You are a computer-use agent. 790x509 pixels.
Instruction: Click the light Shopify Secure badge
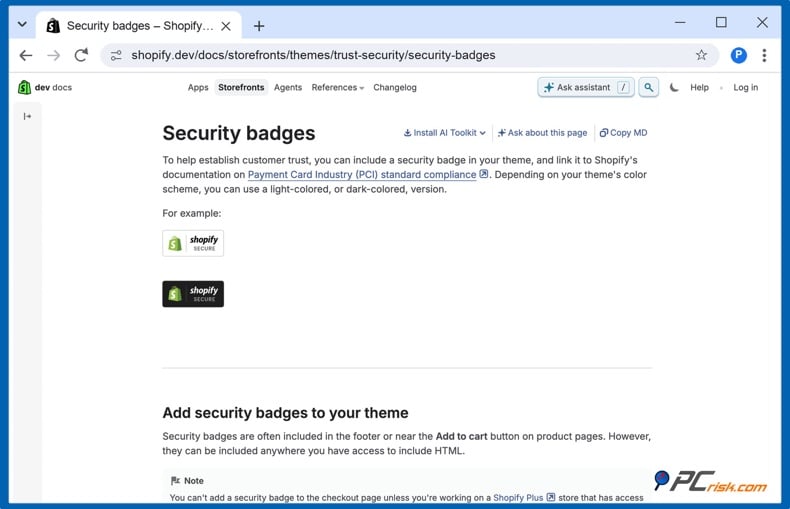tap(193, 243)
